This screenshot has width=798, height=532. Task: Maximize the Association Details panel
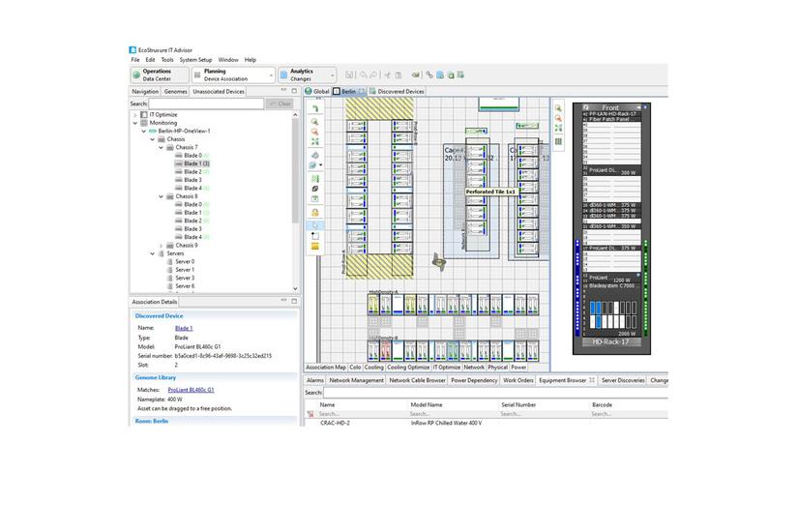coord(294,301)
